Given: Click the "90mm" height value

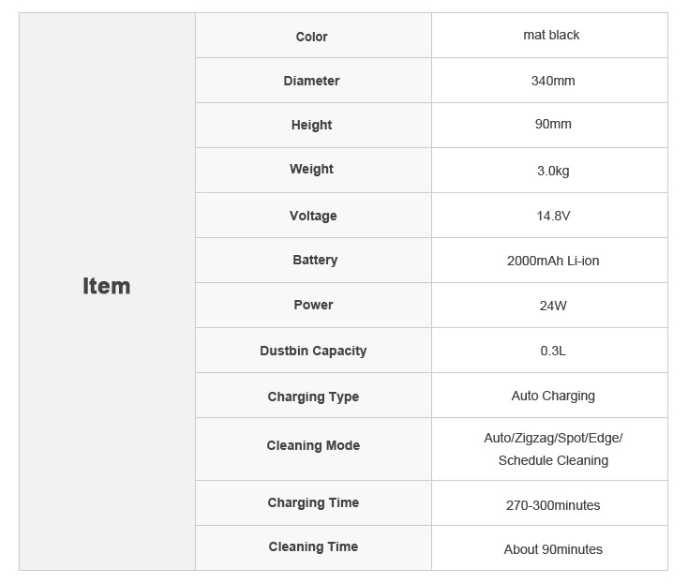Looking at the screenshot, I should pyautogui.click(x=553, y=125).
